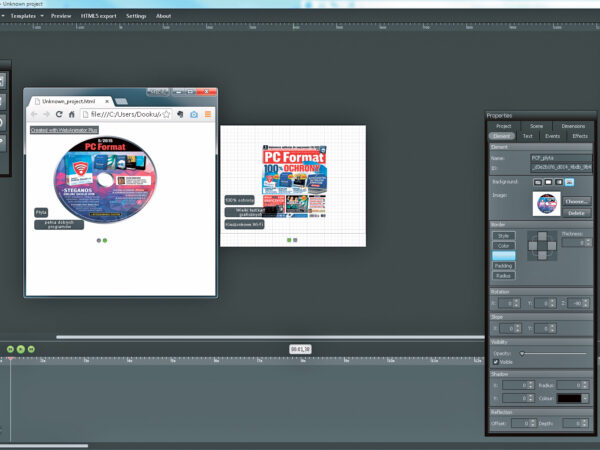Bookmark the page with the star icon
Viewport: 600px width, 450px height.
(x=166, y=114)
